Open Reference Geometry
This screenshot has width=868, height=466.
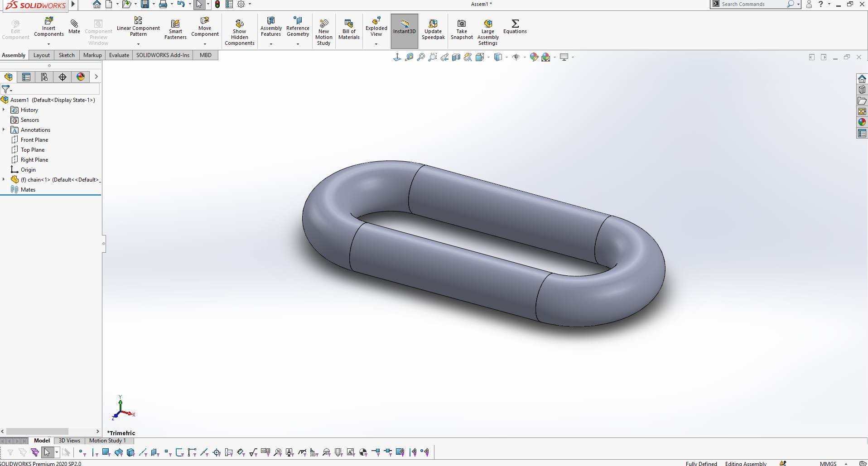298,26
